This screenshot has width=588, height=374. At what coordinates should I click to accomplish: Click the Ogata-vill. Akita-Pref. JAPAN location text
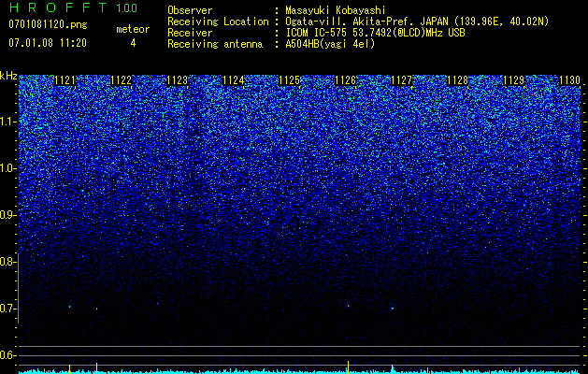pyautogui.click(x=417, y=22)
